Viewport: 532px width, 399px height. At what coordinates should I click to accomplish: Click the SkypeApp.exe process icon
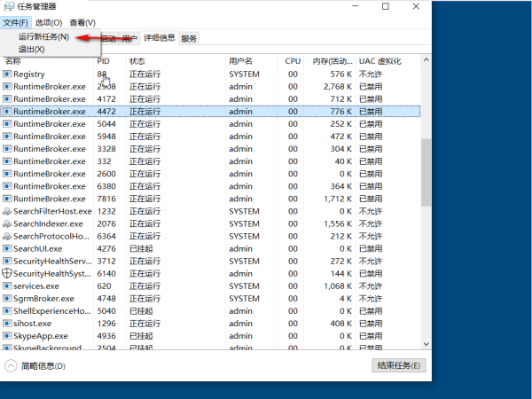click(x=7, y=336)
